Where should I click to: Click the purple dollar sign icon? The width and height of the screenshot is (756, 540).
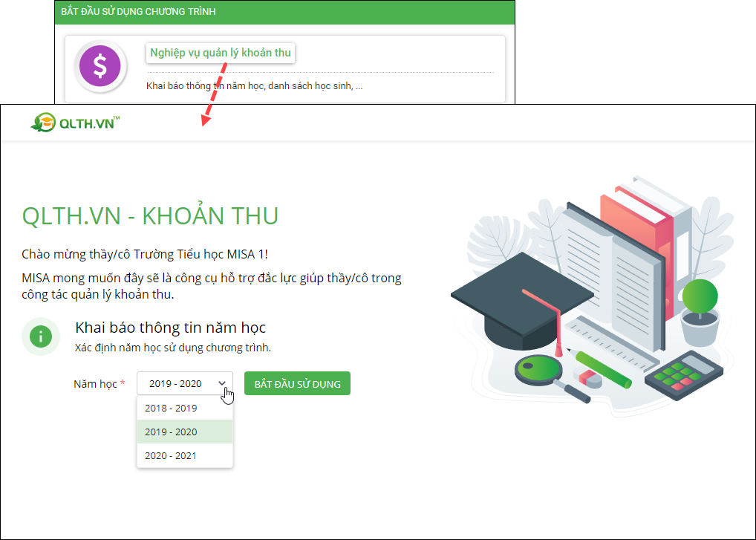click(100, 66)
